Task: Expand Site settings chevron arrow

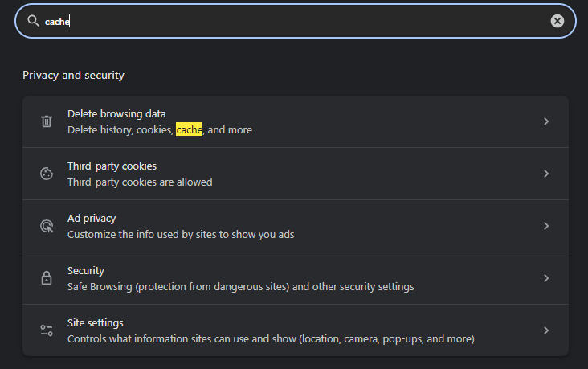Action: coord(546,330)
